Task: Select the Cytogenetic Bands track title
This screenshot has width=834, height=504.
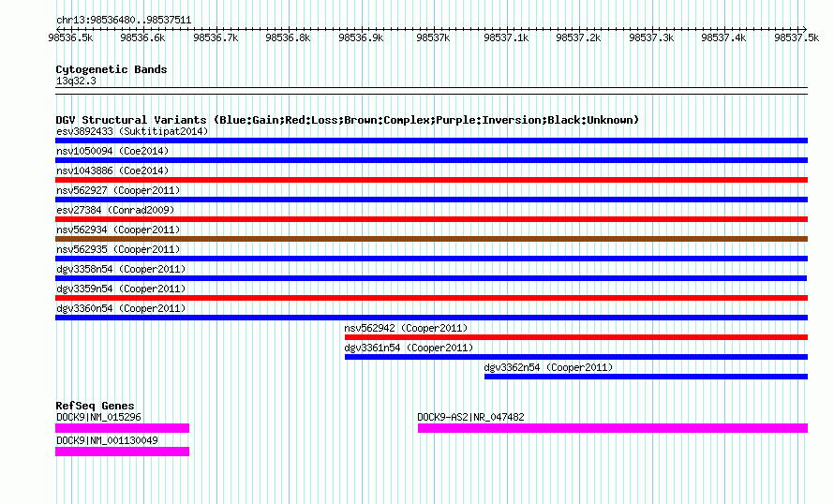Action: point(112,69)
